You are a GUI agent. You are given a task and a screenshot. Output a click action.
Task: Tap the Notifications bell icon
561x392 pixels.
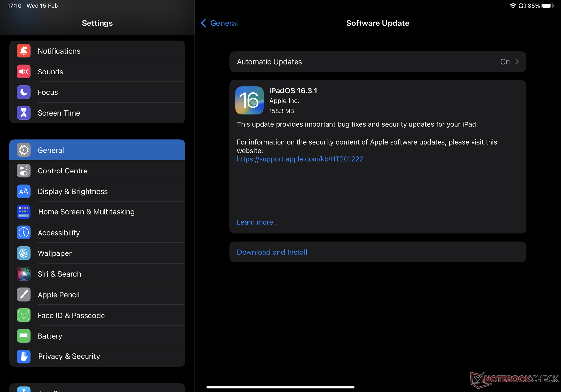[24, 51]
